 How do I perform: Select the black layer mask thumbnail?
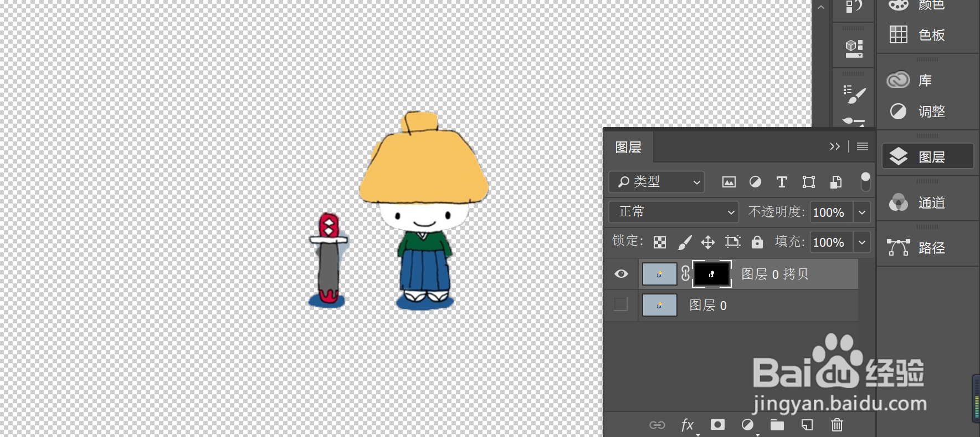click(712, 274)
